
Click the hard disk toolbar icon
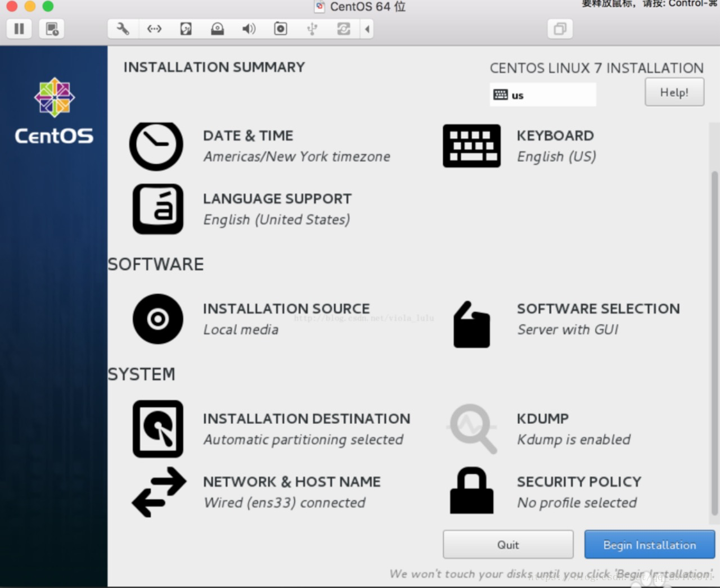pos(186,29)
